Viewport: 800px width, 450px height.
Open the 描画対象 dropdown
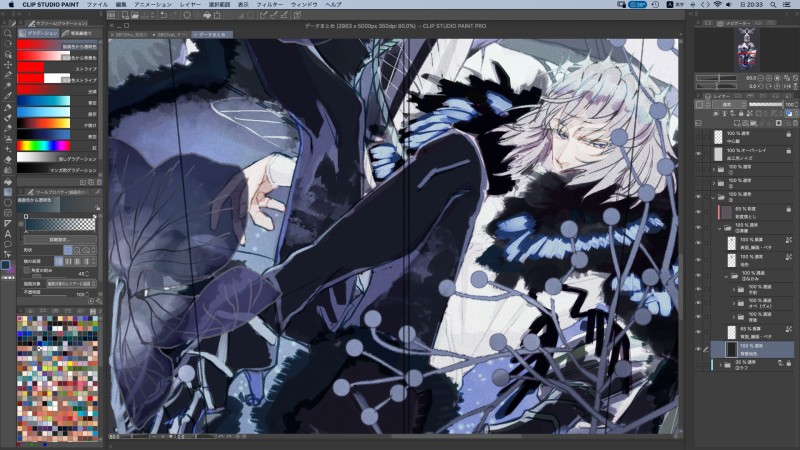click(71, 283)
